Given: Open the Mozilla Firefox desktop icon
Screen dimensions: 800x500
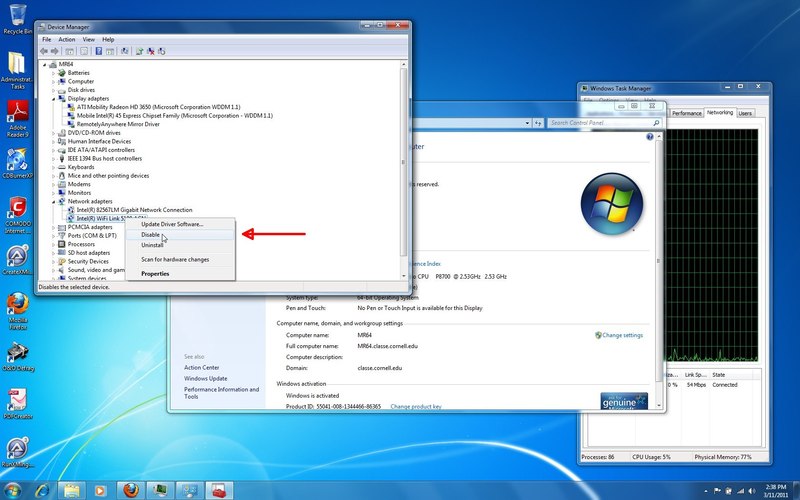Looking at the screenshot, I should [18, 310].
